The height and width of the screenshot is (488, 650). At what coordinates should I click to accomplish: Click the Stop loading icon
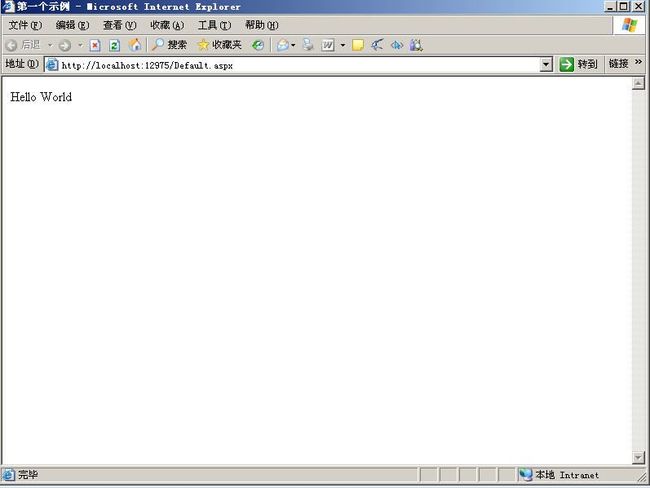click(x=95, y=45)
